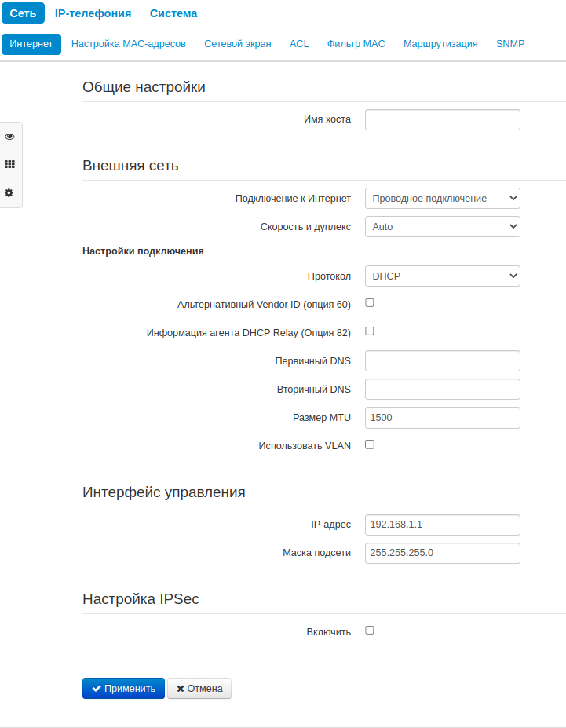This screenshot has width=566, height=728.
Task: Enable the Использовать VLAN checkbox
Action: click(370, 444)
